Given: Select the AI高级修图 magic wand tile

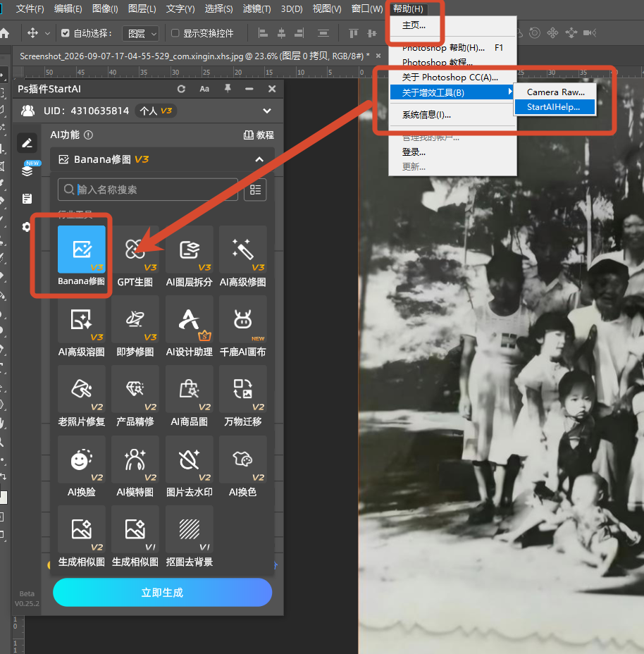Looking at the screenshot, I should (x=243, y=256).
